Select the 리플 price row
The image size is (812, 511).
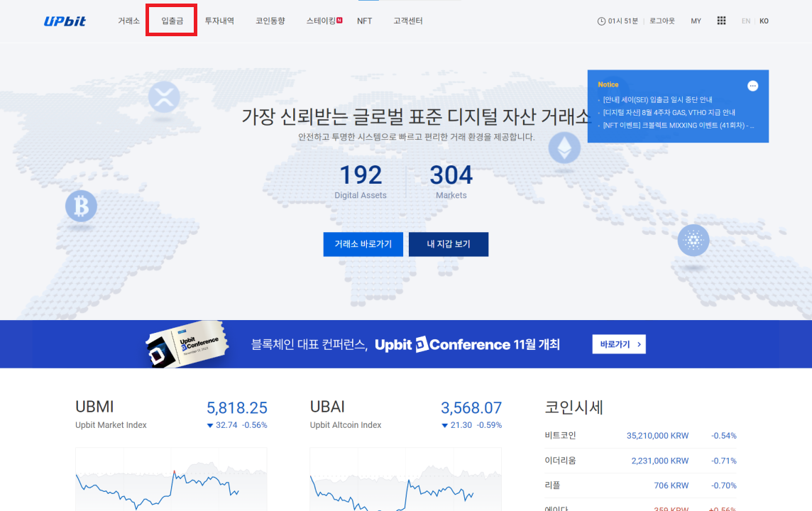click(641, 485)
